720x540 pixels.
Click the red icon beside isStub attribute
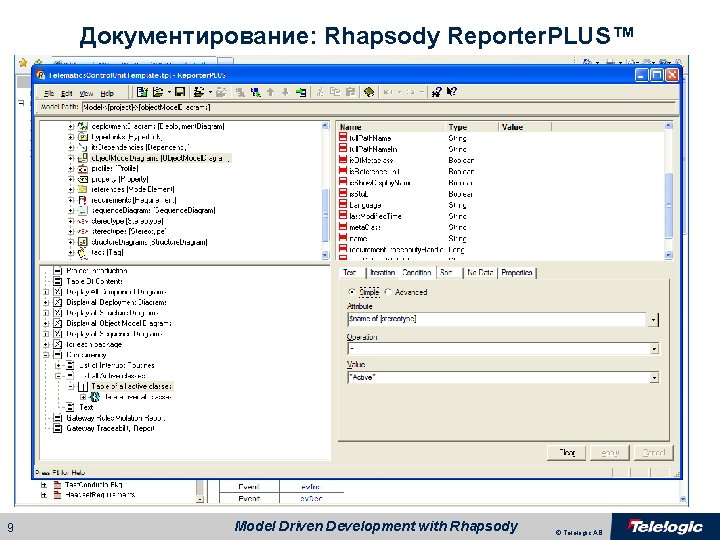click(343, 193)
